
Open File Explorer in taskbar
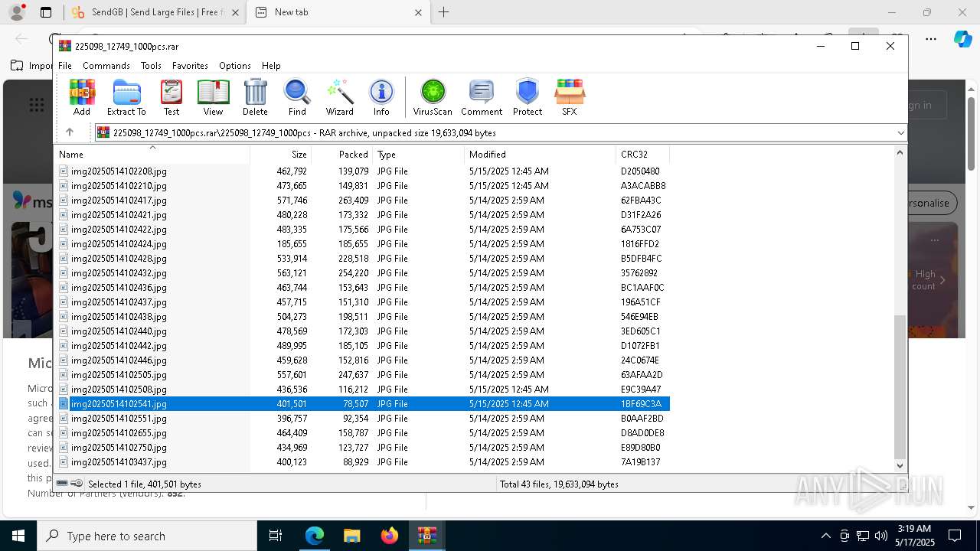coord(351,536)
